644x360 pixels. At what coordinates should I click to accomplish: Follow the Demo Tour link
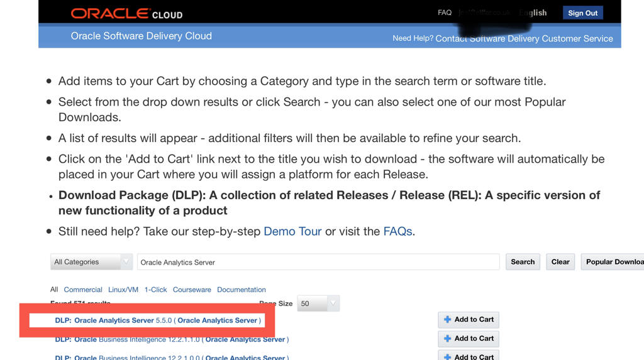coord(292,231)
